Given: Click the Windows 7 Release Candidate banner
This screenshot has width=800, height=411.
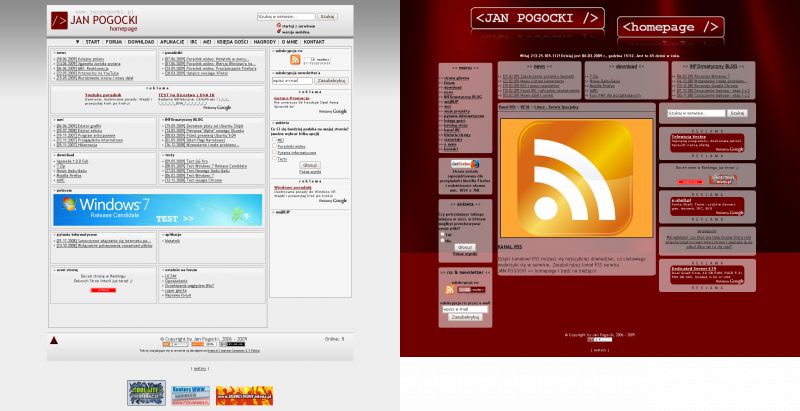Looking at the screenshot, I should pos(158,210).
